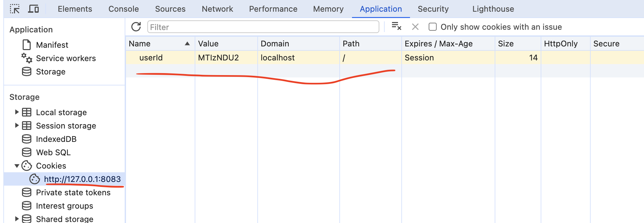This screenshot has height=223, width=644.
Task: Toggle the device toolbar icon
Action: point(33,9)
